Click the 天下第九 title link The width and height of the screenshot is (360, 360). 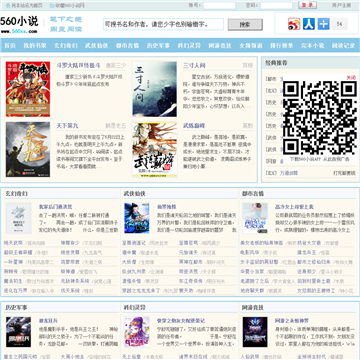pos(67,126)
